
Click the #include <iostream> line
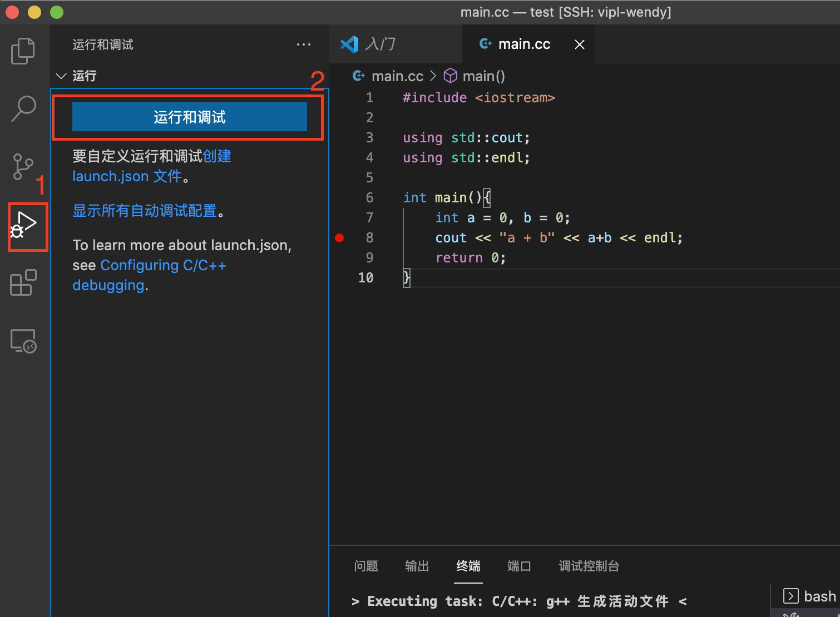[x=479, y=98]
